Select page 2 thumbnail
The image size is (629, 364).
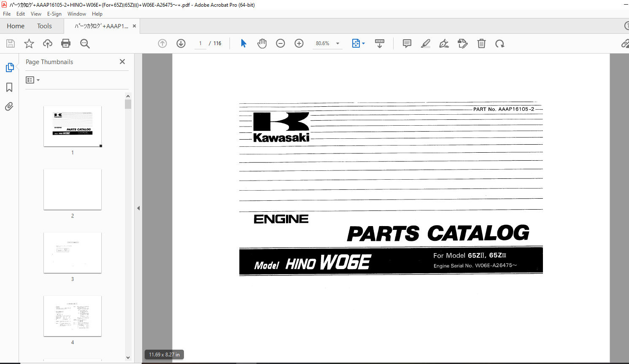73,189
